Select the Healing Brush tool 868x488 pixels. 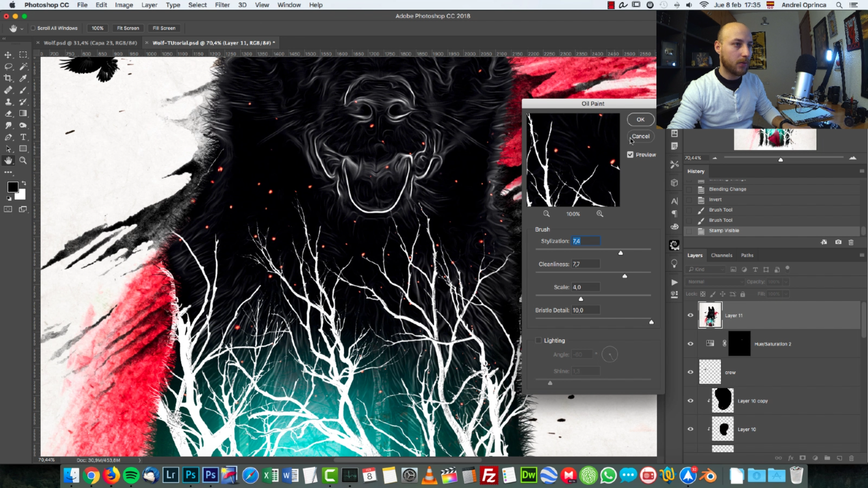point(8,90)
